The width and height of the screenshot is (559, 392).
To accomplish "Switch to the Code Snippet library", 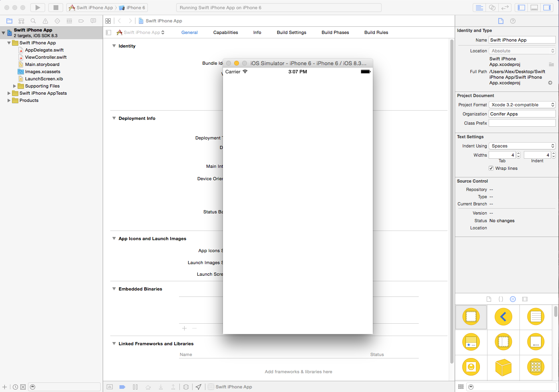I will tap(501, 299).
